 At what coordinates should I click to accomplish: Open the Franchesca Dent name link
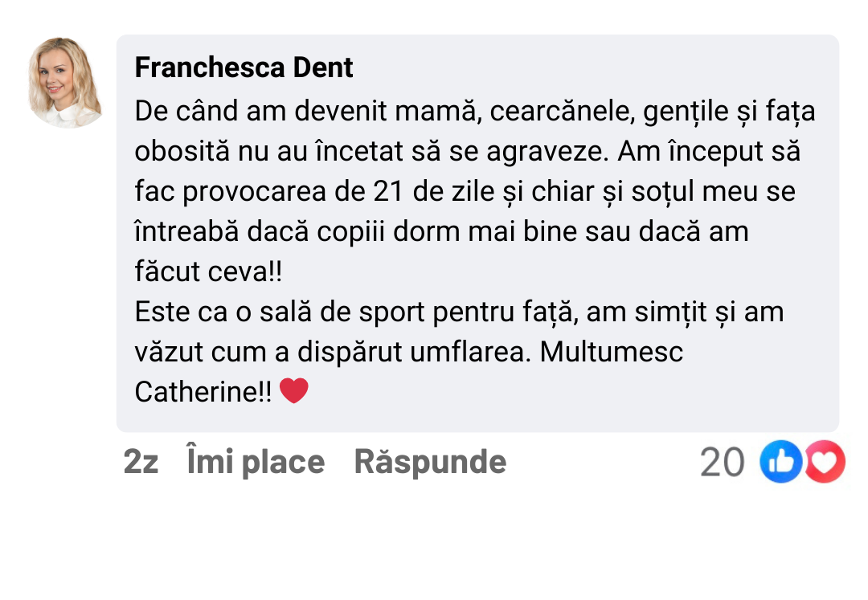244,68
